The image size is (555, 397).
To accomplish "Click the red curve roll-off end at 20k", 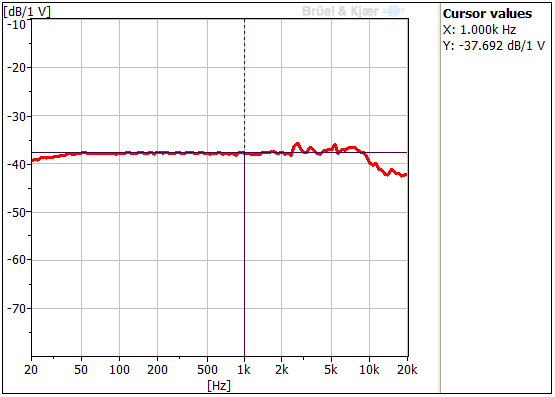I will pyautogui.click(x=406, y=175).
